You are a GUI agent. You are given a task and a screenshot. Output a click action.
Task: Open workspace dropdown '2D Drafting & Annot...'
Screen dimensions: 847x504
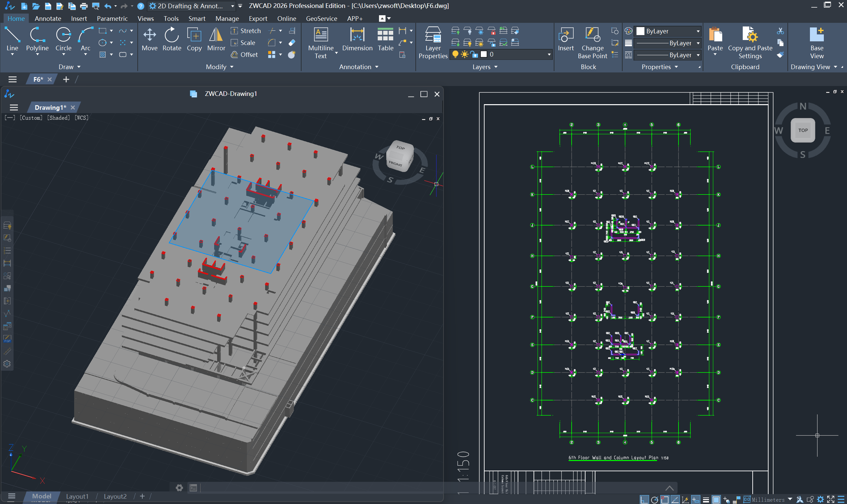(191, 6)
